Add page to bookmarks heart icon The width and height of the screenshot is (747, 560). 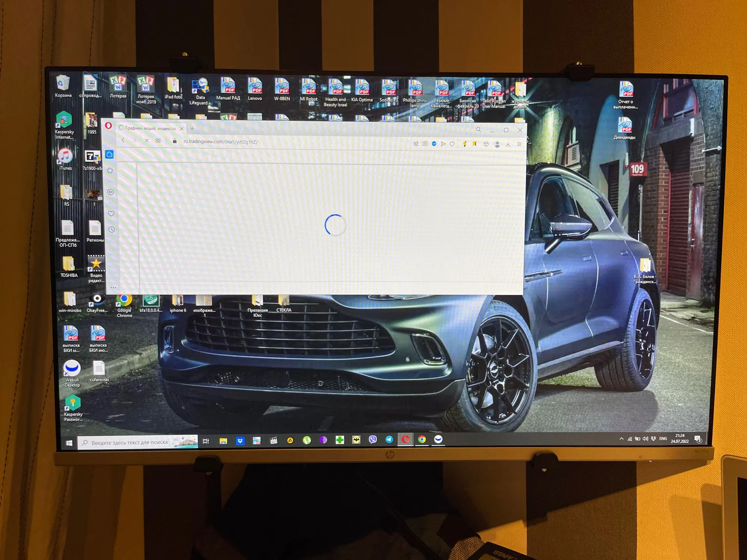click(x=452, y=144)
